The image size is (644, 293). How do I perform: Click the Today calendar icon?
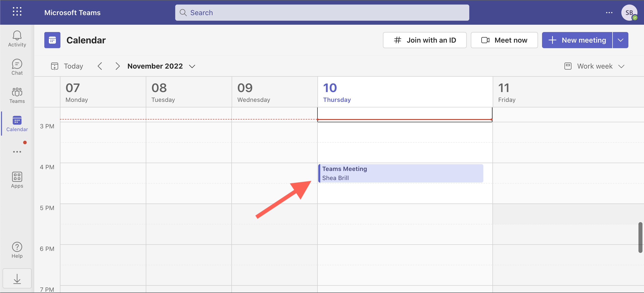(x=55, y=66)
